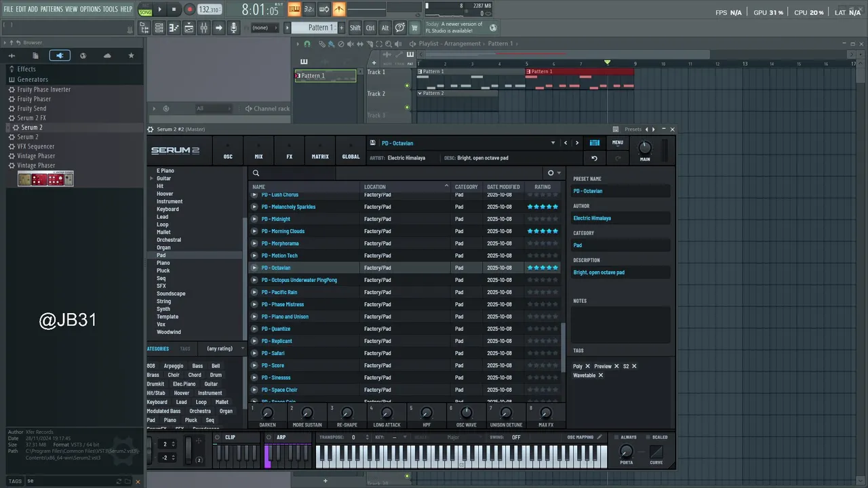This screenshot has width=868, height=488.
Task: Select the Pluck category
Action: coord(163,270)
